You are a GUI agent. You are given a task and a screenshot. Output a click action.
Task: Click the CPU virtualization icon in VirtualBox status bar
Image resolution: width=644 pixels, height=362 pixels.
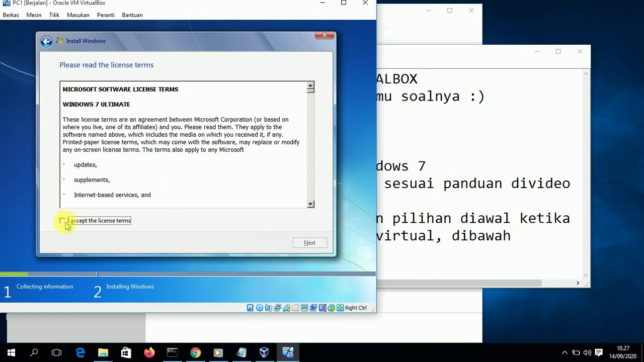click(x=323, y=308)
